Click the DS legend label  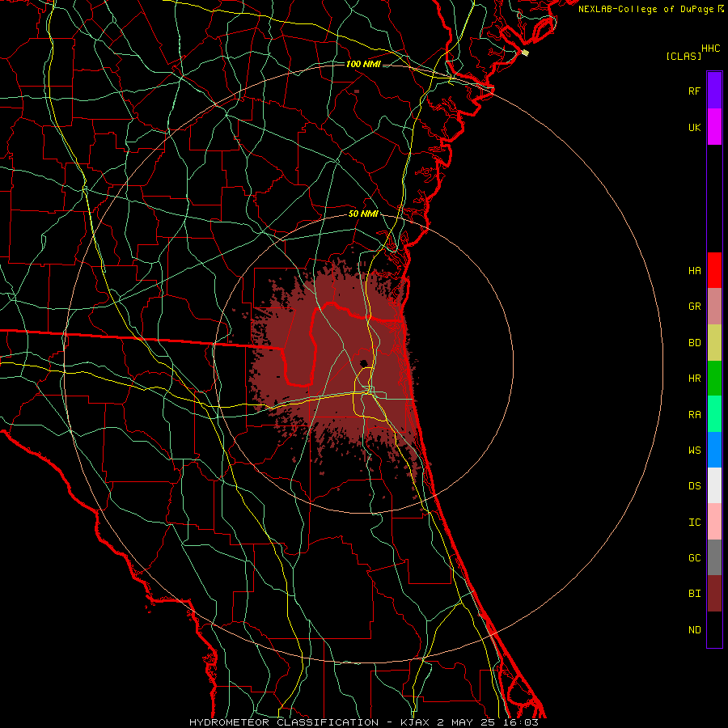point(694,486)
